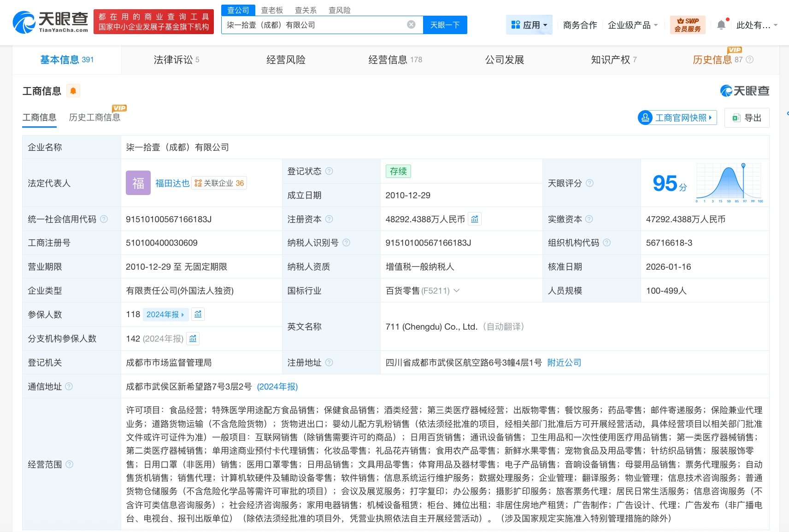This screenshot has width=789, height=532.
Task: Click chart icon next to 分支机构参保人数
Action: [x=193, y=339]
